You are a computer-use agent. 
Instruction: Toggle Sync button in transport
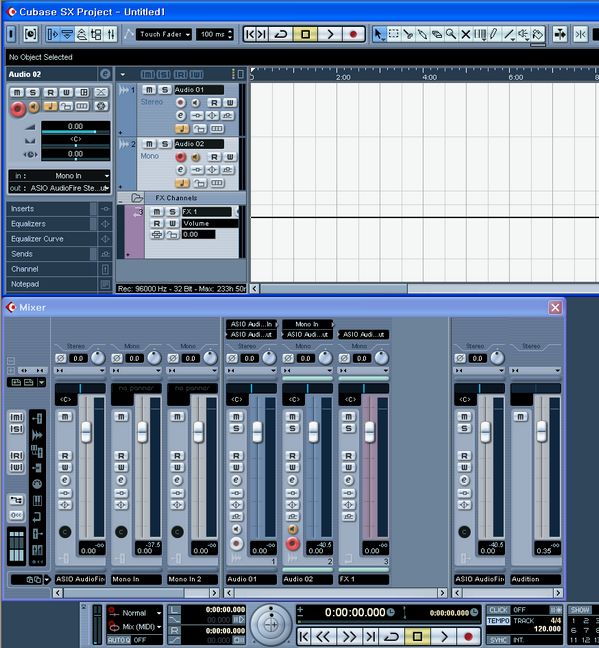click(499, 640)
